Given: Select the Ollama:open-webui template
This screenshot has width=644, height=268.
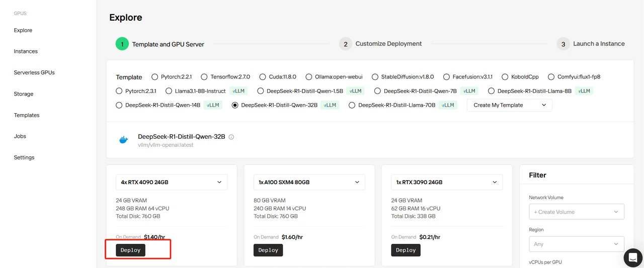Looking at the screenshot, I should (x=308, y=77).
